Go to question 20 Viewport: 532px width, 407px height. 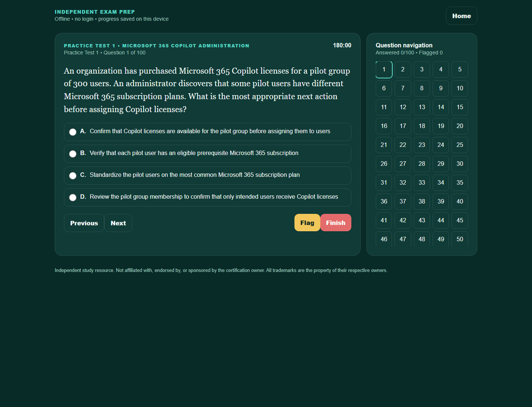(x=460, y=126)
